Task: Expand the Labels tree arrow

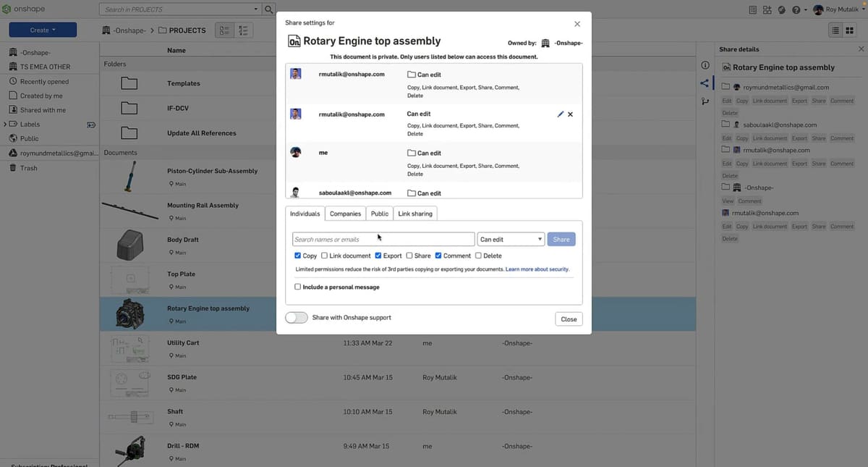Action: pos(5,125)
